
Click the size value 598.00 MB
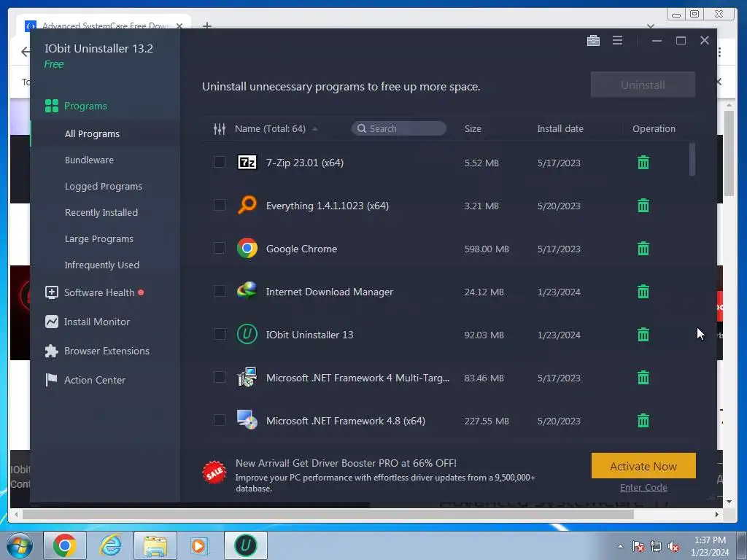coord(487,249)
